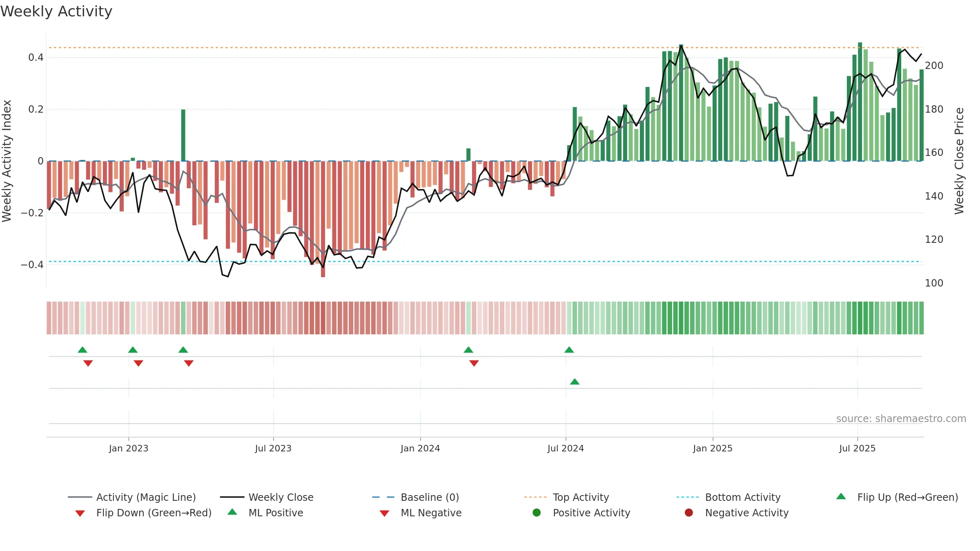Image resolution: width=980 pixels, height=551 pixels.
Task: Click the Positive Activity green circle icon
Action: pos(537,513)
